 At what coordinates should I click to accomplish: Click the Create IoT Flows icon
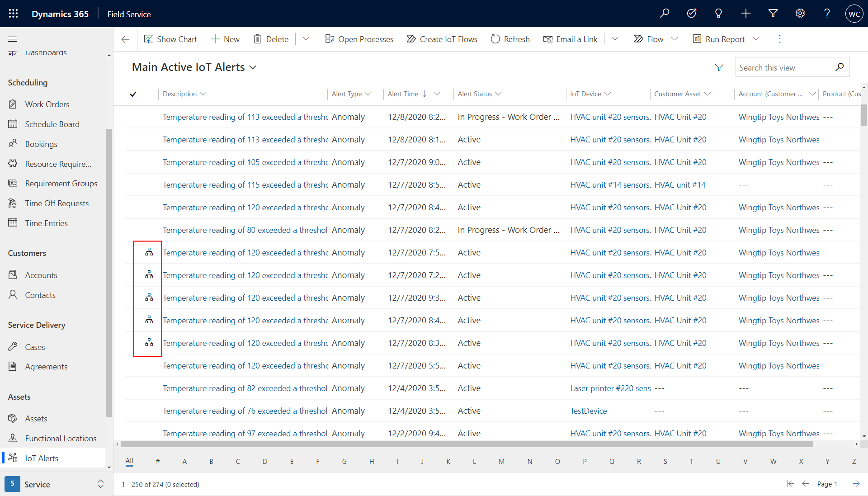411,39
